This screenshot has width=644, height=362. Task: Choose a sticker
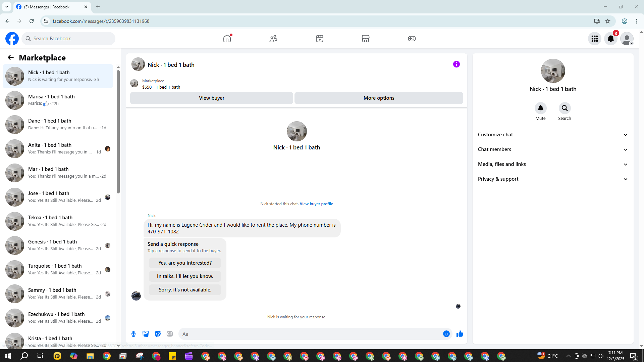point(158,334)
